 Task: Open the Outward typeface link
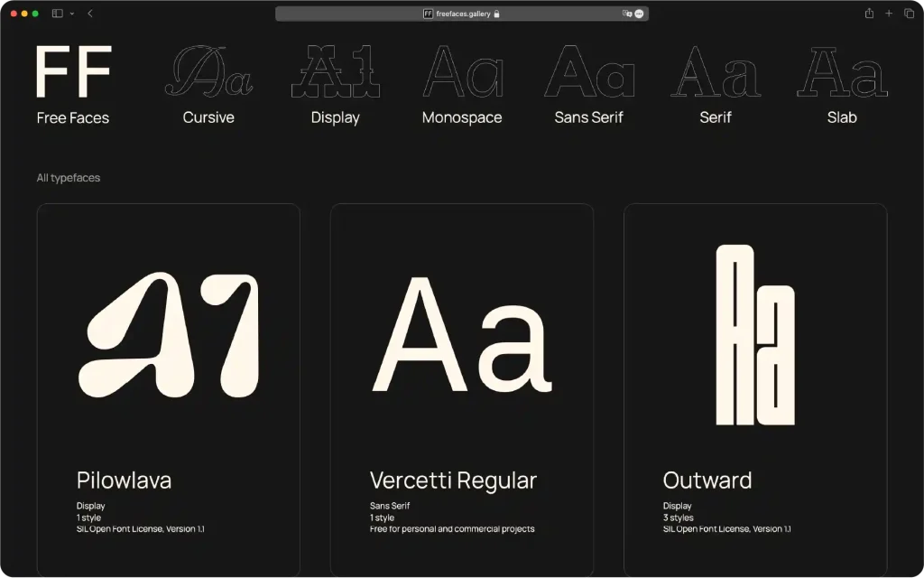pyautogui.click(x=707, y=480)
